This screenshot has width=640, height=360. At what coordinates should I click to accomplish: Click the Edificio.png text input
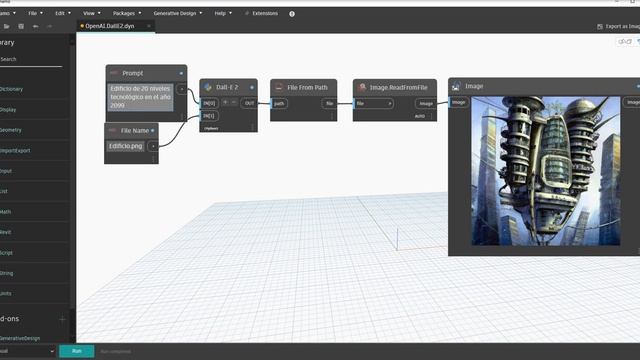point(125,146)
